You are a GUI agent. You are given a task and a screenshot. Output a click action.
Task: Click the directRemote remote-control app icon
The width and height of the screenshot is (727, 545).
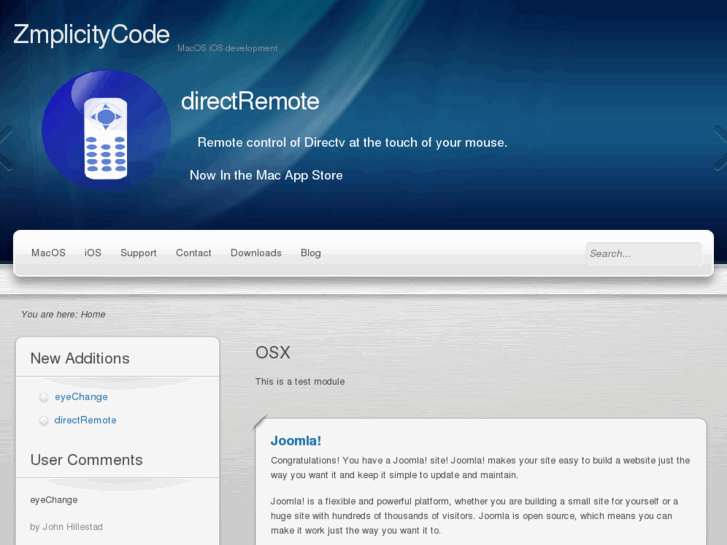point(106,130)
